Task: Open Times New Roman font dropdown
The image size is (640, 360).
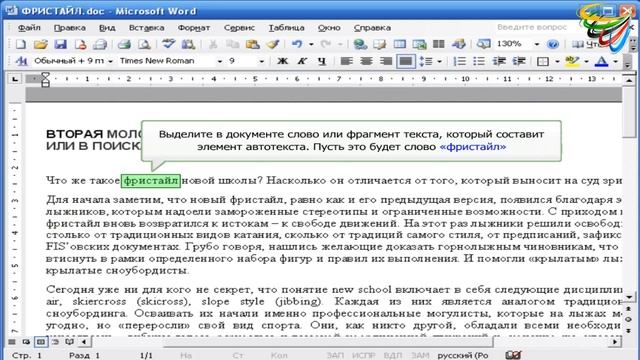Action: point(220,61)
